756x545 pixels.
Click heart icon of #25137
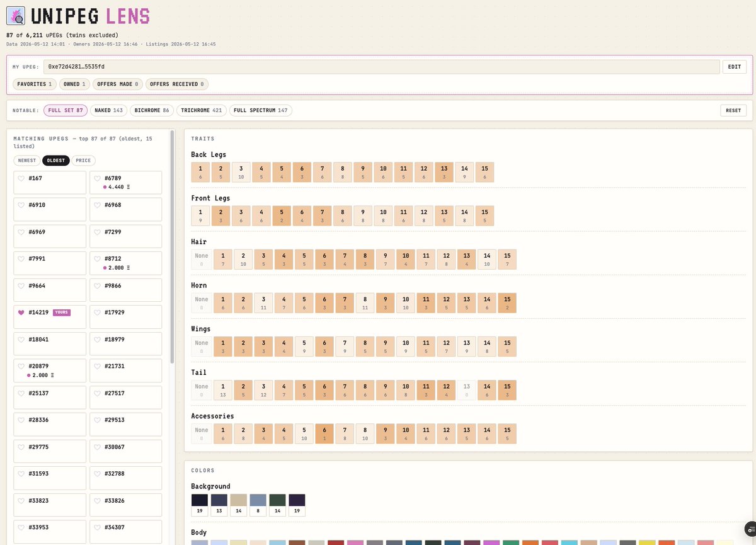click(21, 393)
